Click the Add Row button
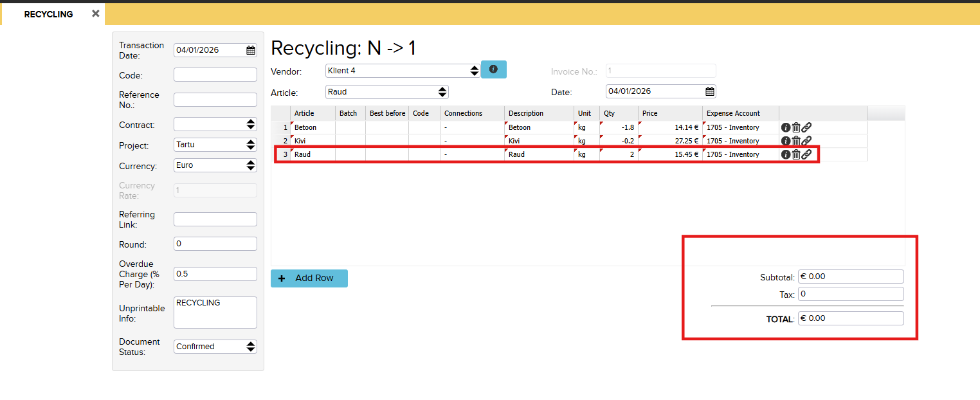Screen dimensions: 980x400 coord(309,278)
